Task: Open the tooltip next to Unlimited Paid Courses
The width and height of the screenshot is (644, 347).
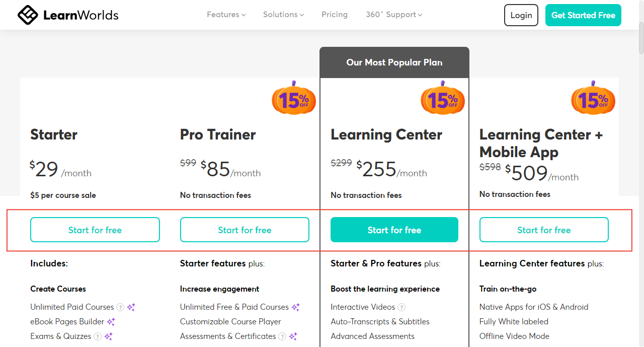Action: tap(120, 307)
